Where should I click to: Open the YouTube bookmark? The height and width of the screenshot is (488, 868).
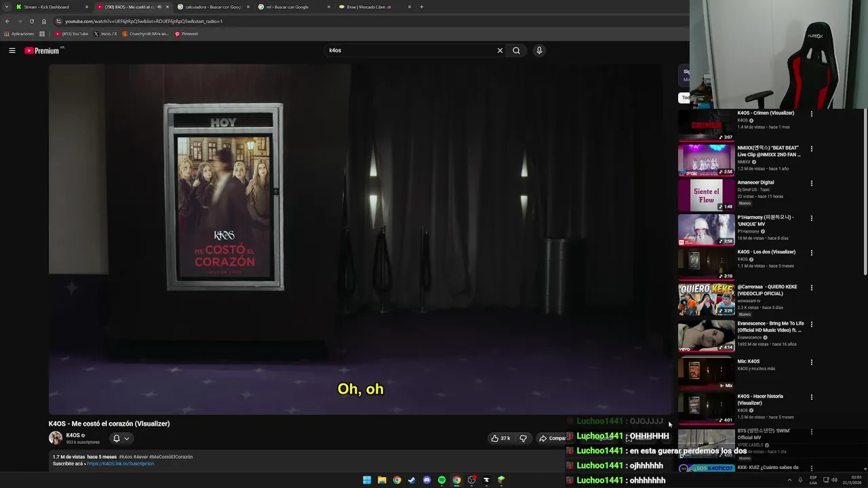click(72, 34)
